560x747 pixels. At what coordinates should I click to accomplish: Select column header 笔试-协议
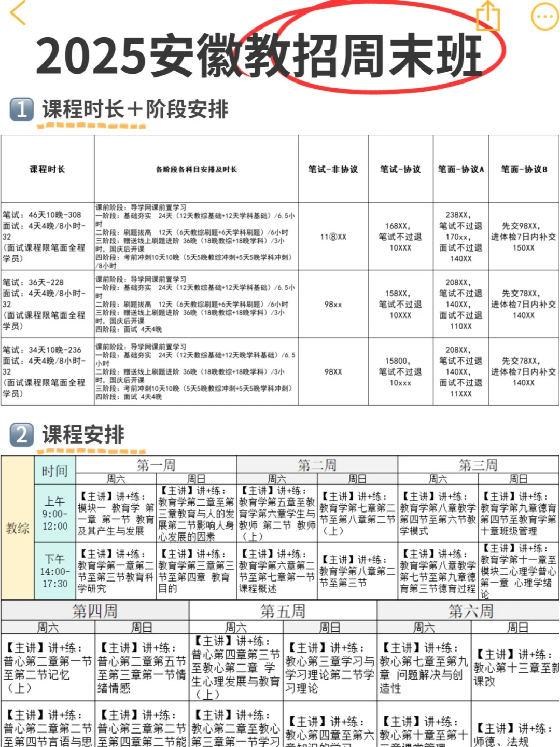tap(400, 169)
